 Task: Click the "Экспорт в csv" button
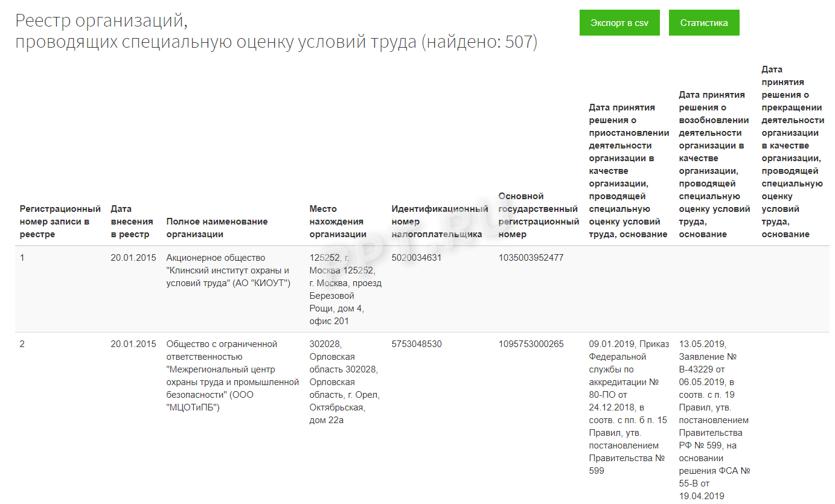click(619, 23)
